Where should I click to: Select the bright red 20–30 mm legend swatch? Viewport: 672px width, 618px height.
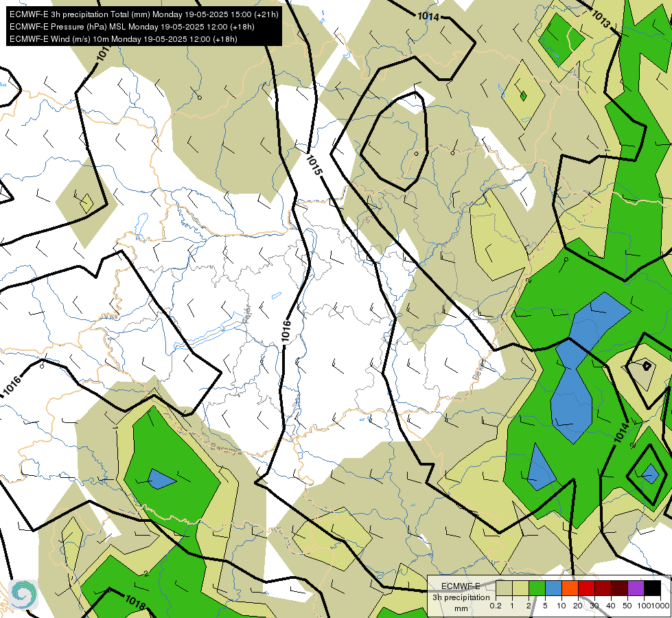[x=586, y=588]
